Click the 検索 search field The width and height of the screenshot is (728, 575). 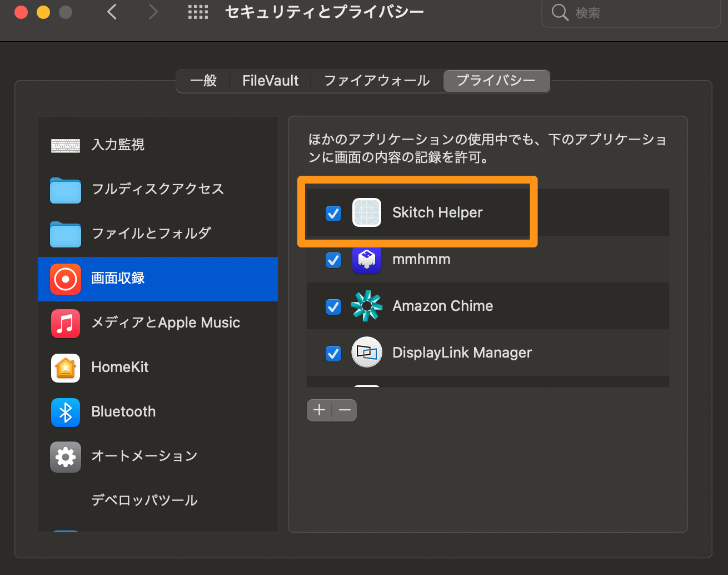[x=631, y=12]
